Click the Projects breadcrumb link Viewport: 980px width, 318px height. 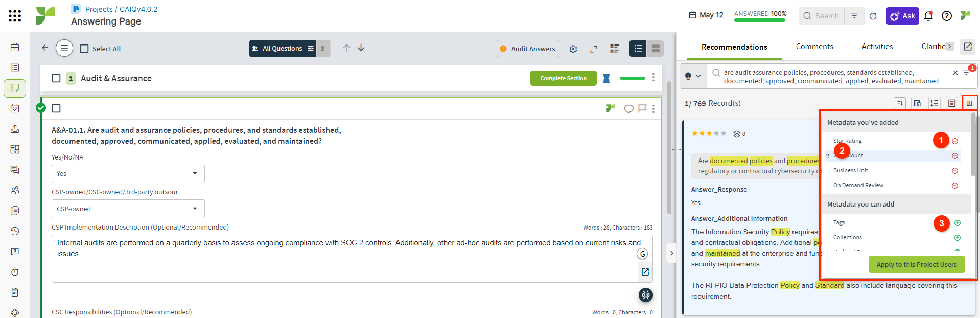pyautogui.click(x=99, y=9)
